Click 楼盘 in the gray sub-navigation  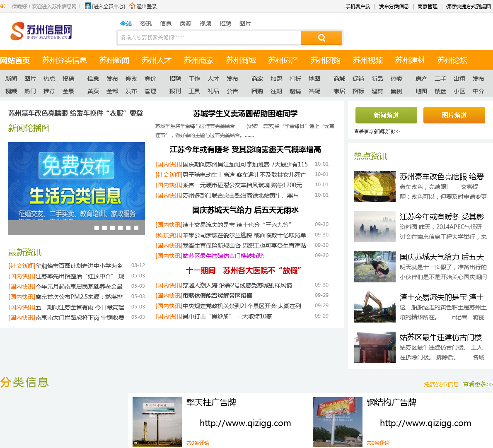[x=440, y=91]
